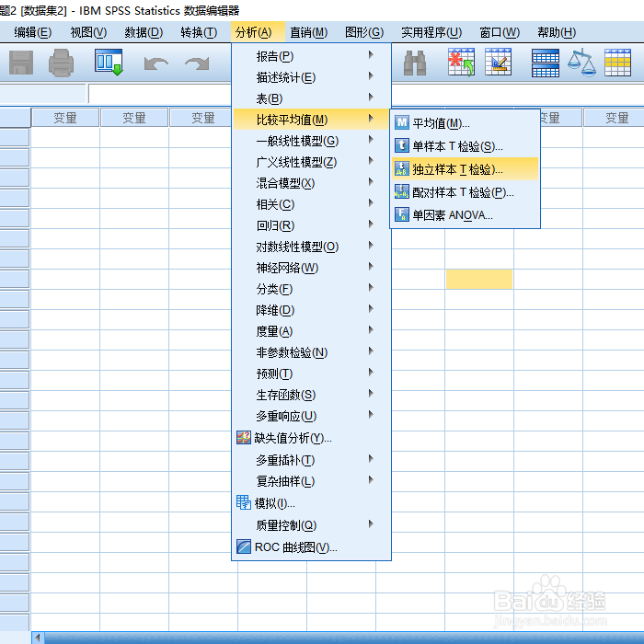Click the Undo arrow icon
Screen dimensions: 644x644
pos(156,63)
